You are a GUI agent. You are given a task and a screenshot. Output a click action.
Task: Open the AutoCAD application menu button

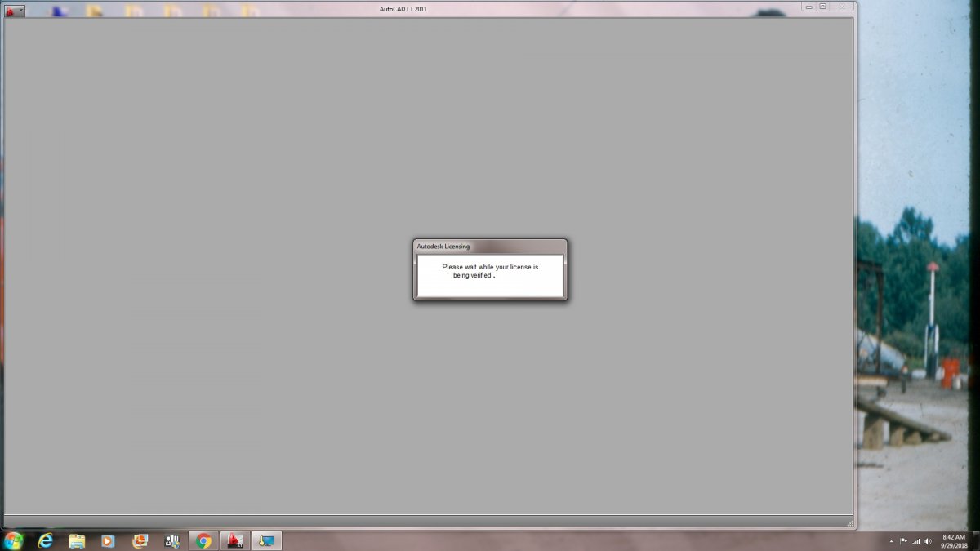tap(15, 11)
